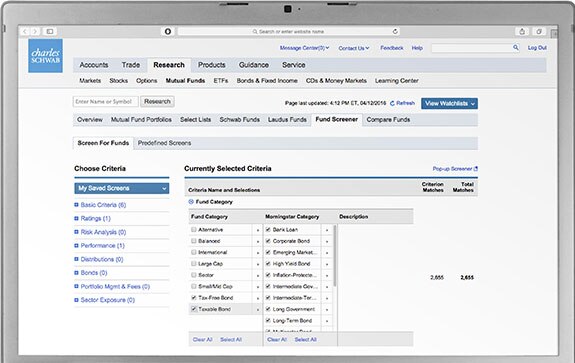This screenshot has height=363, width=575.
Task: Click the Refresh icon link
Action: click(x=402, y=103)
